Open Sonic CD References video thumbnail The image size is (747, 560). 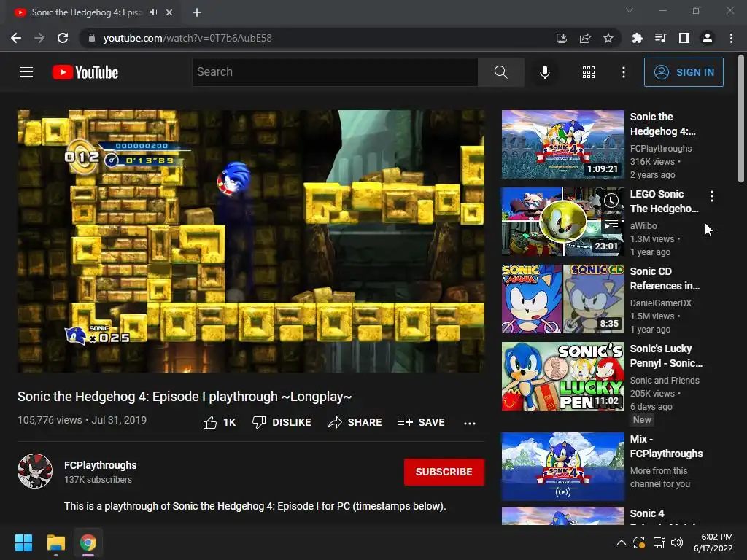pyautogui.click(x=562, y=299)
